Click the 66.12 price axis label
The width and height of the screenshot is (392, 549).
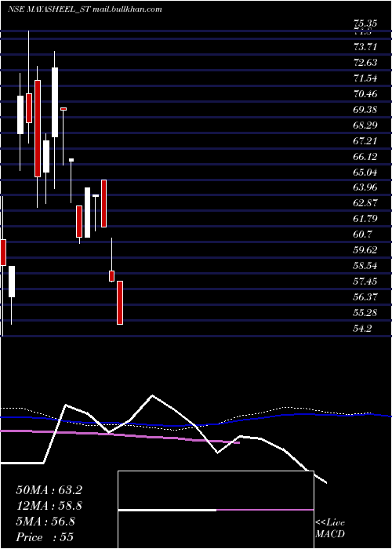tap(365, 157)
